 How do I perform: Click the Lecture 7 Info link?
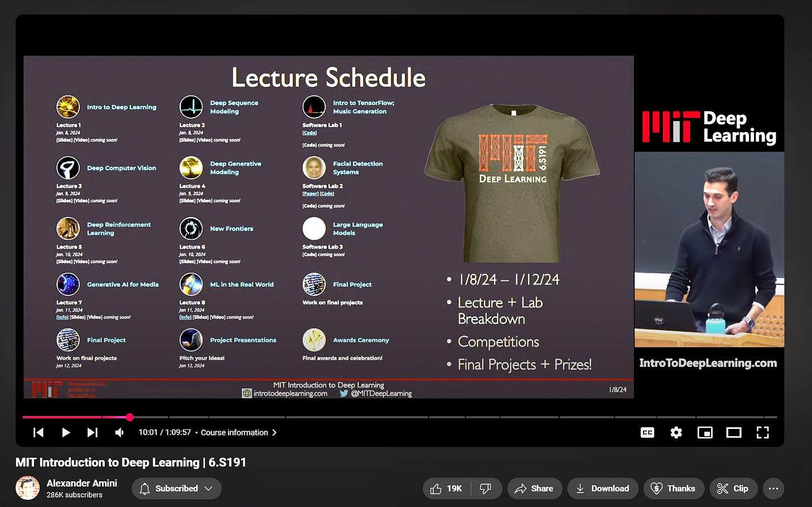point(62,317)
